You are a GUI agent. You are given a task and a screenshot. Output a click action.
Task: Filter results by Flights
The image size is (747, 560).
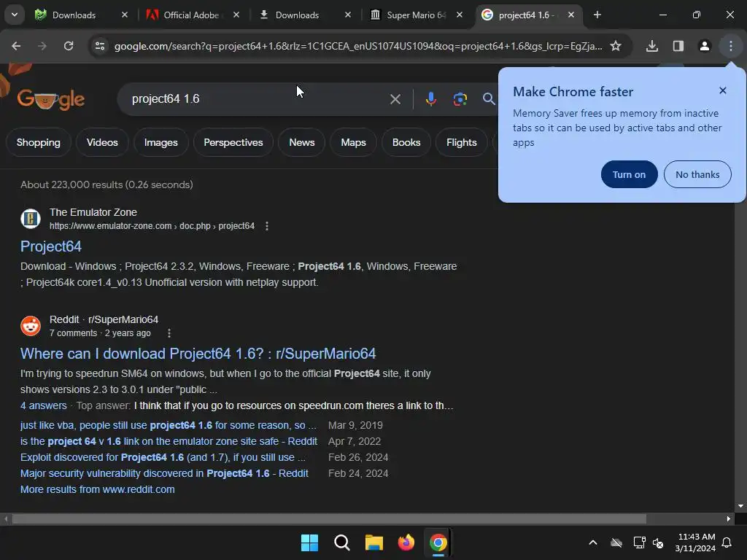point(461,142)
